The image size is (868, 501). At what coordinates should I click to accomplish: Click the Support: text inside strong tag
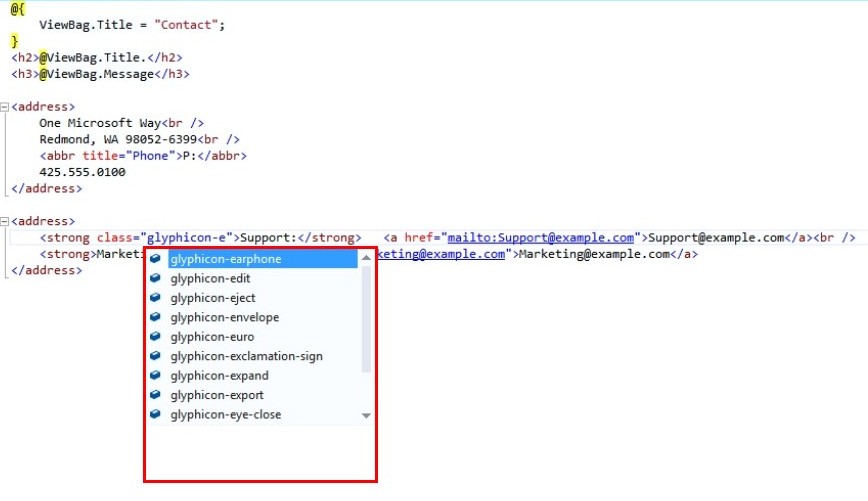tap(268, 237)
